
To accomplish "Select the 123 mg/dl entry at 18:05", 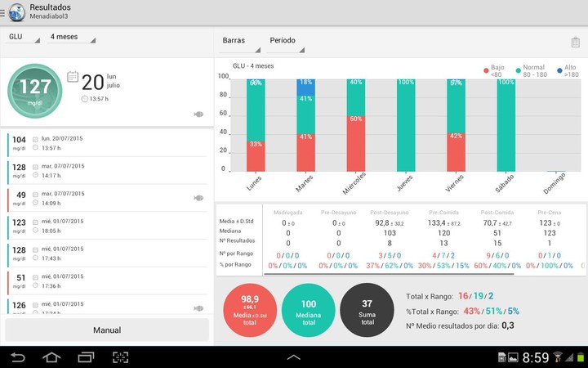I will (106, 227).
